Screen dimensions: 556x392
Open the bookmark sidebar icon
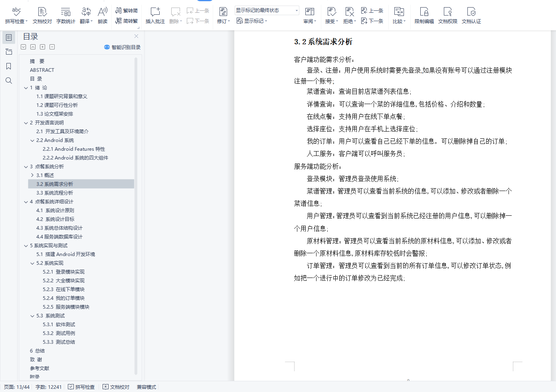[9, 66]
